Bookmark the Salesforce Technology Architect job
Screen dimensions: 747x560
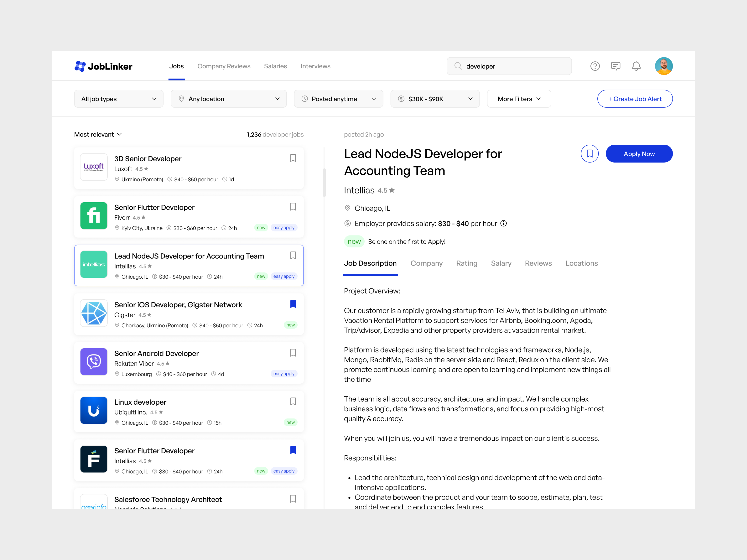(293, 499)
